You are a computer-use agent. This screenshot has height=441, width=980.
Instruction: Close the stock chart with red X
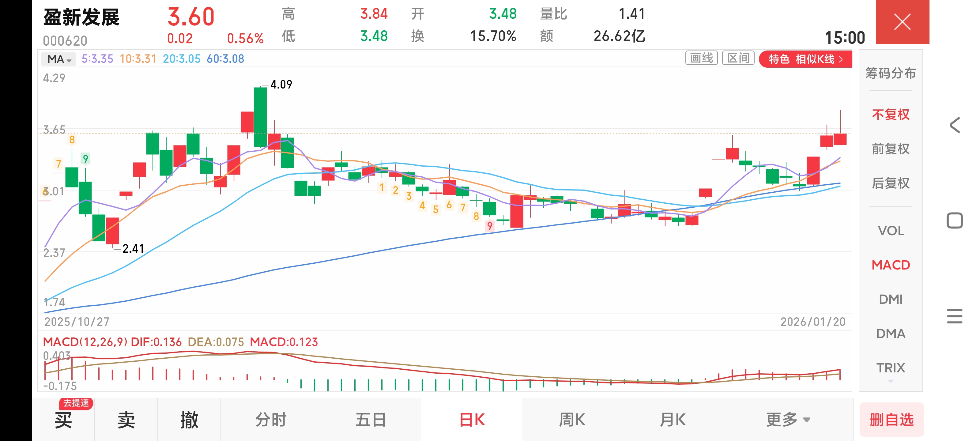[x=902, y=22]
